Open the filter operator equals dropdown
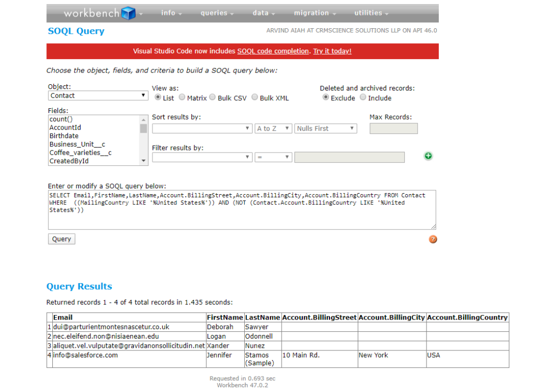 coord(274,157)
